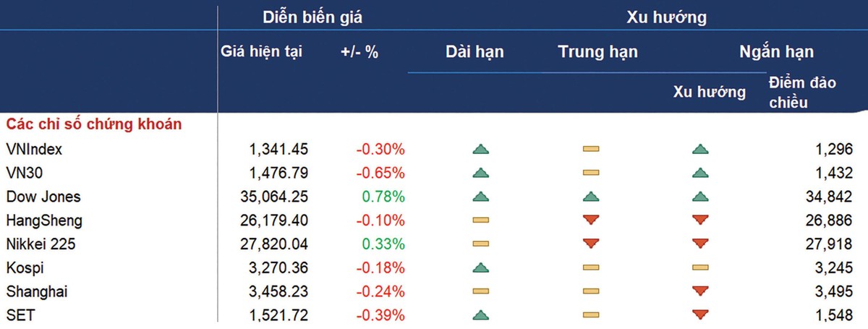This screenshot has width=868, height=329.
Task: Click Kospi long-term green up arrow
Action: click(481, 268)
